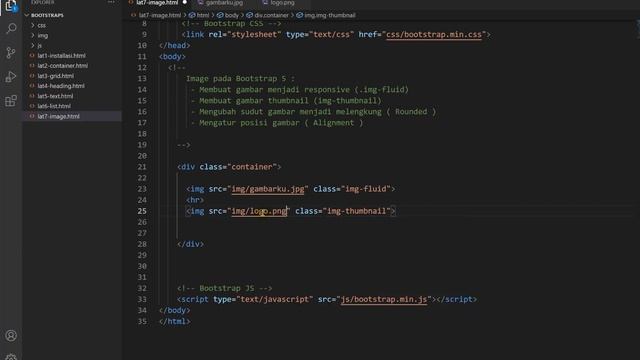
Task: Expand the css folder
Action: click(x=41, y=25)
